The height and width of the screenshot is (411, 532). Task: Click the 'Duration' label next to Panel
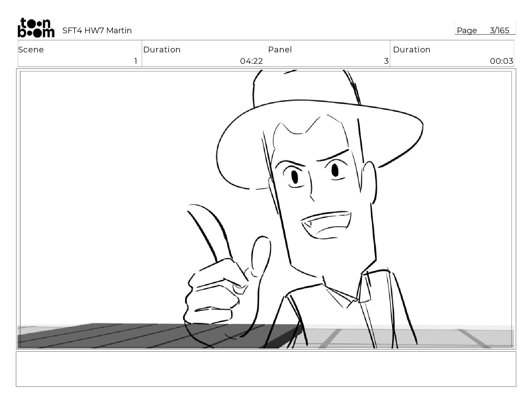tap(412, 50)
